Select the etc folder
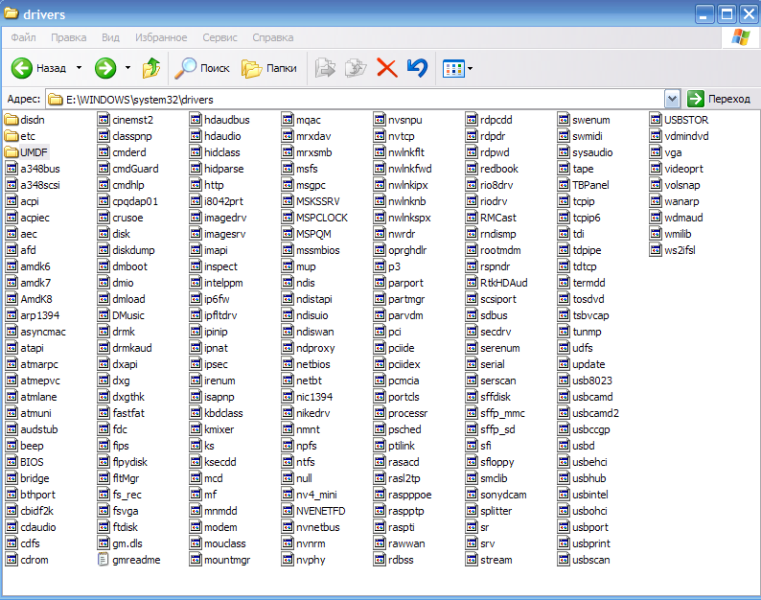This screenshot has height=600, width=761. [x=20, y=136]
